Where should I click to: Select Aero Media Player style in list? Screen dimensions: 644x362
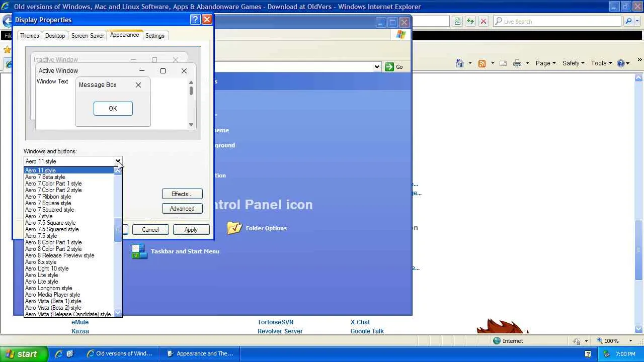click(x=69, y=295)
